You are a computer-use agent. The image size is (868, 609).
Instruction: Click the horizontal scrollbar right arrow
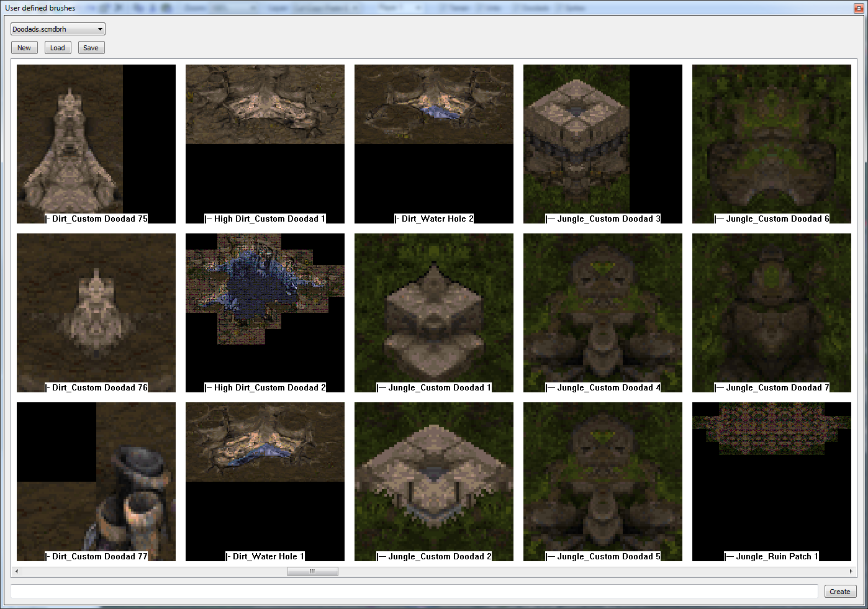coord(851,571)
